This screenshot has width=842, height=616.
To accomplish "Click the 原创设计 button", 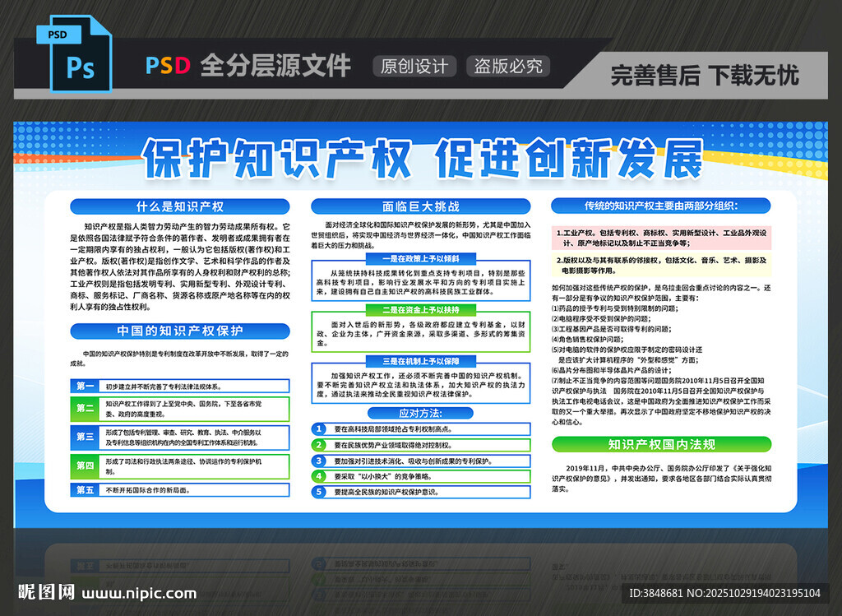I will coord(414,67).
